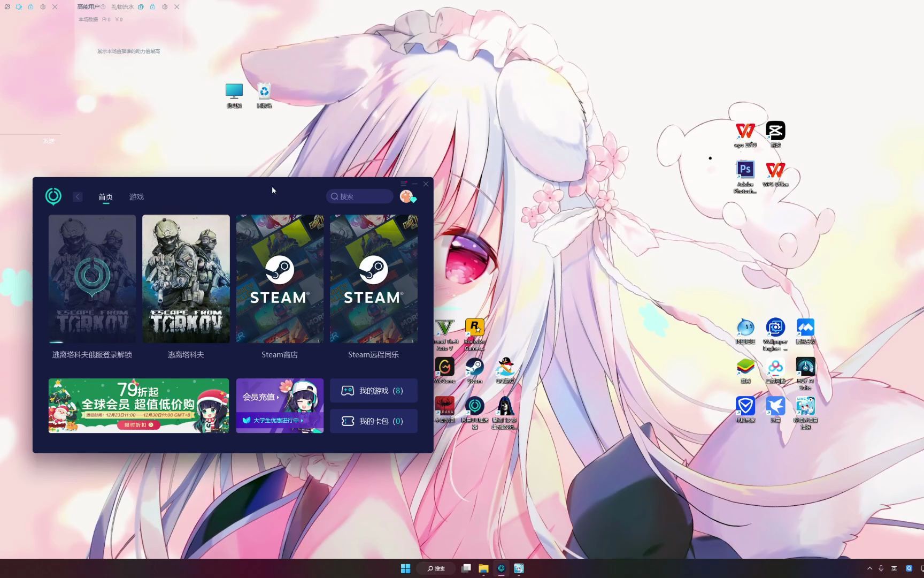Click the 逃离塔科夫俄服登录解锁 caption text
Screen dimensions: 924x578
point(92,355)
